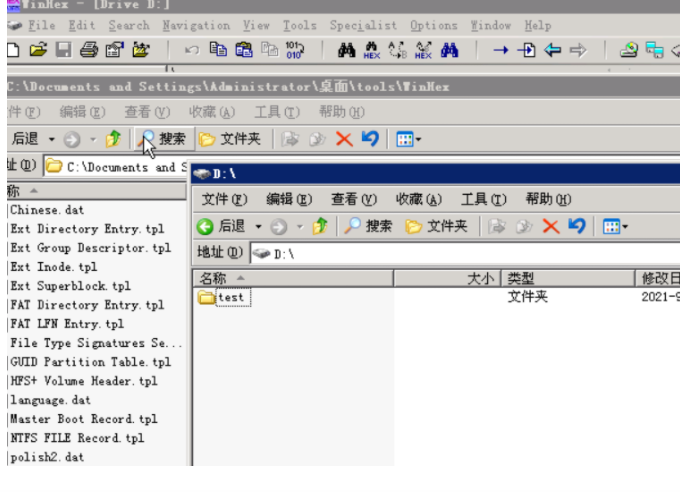Select Ext Directory Entry.tpl file
The image size is (680, 492).
click(87, 229)
